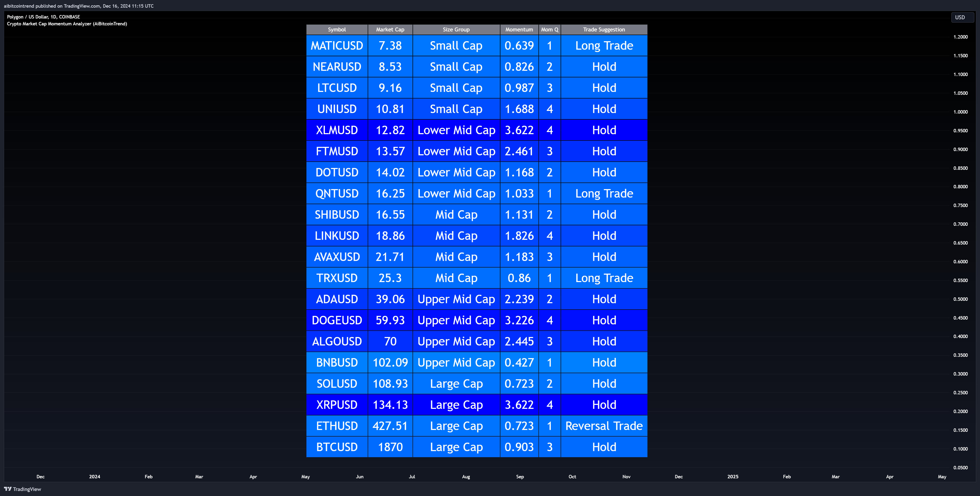Click the Large Cap cell for SOLUSD

point(456,384)
